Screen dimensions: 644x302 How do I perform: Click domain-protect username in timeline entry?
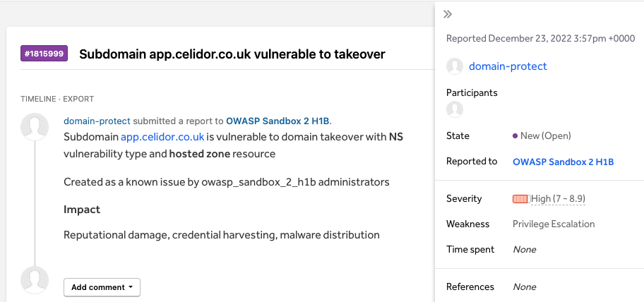click(97, 121)
